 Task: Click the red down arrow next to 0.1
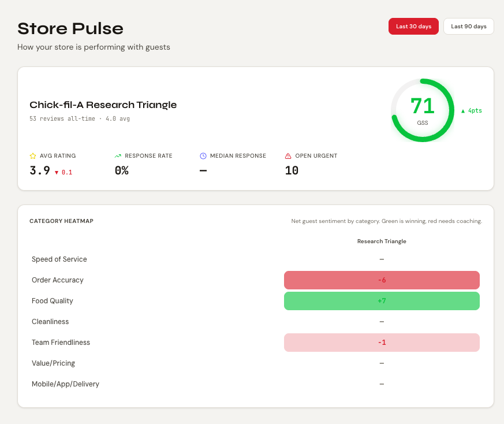(57, 173)
